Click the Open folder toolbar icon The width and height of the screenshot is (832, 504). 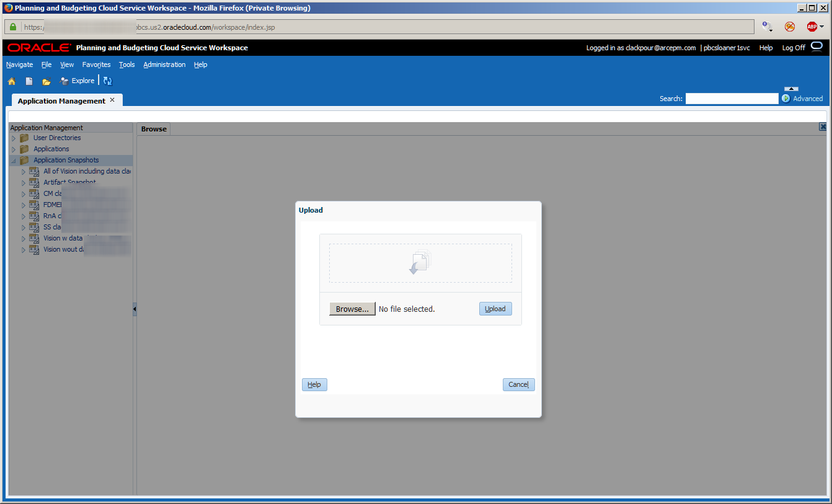point(46,81)
